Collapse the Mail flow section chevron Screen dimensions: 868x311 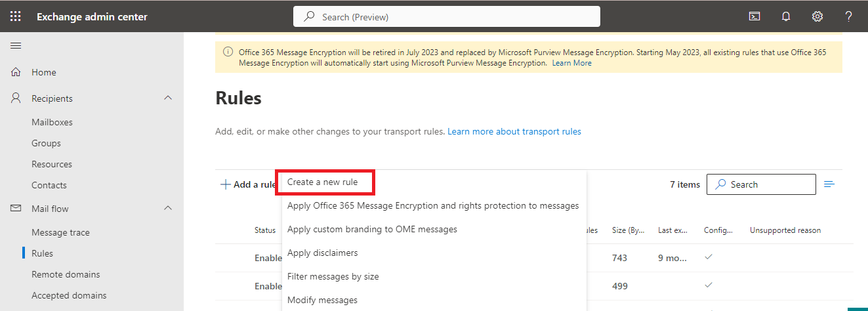[x=168, y=208]
